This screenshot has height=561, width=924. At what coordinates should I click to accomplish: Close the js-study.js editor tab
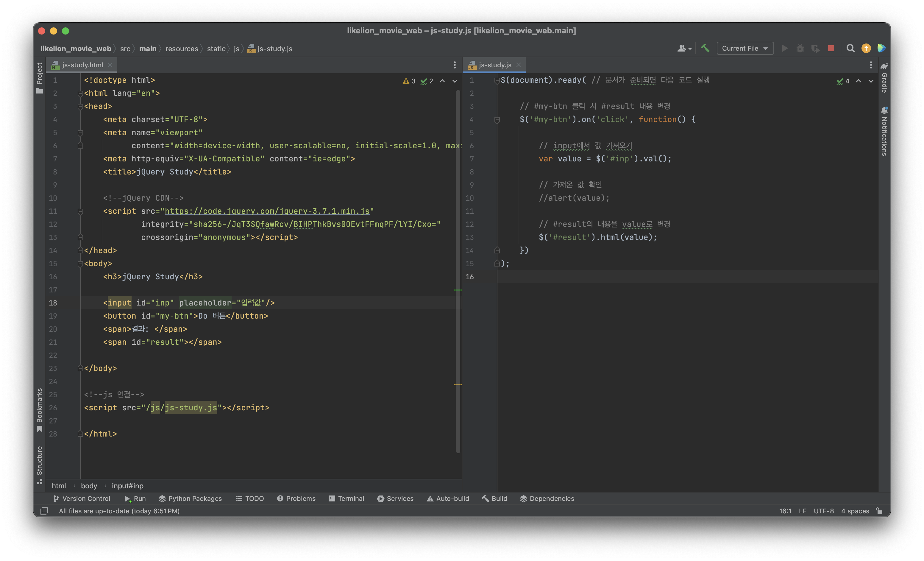[519, 65]
